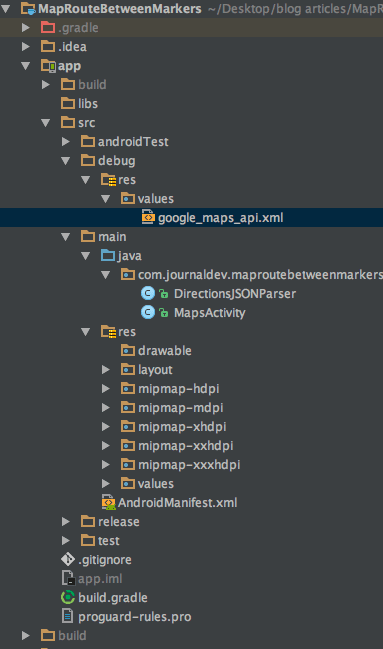Select the app.iml file name
Screen dimensions: 383x649
pyautogui.click(x=100, y=579)
